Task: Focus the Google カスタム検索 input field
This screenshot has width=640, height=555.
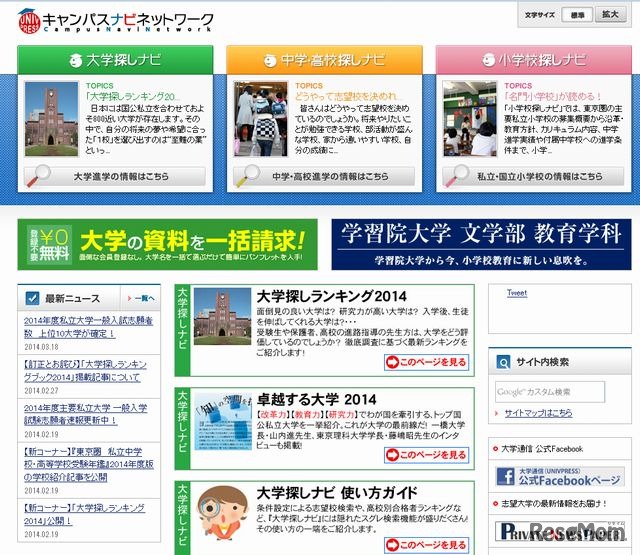Action: [550, 392]
